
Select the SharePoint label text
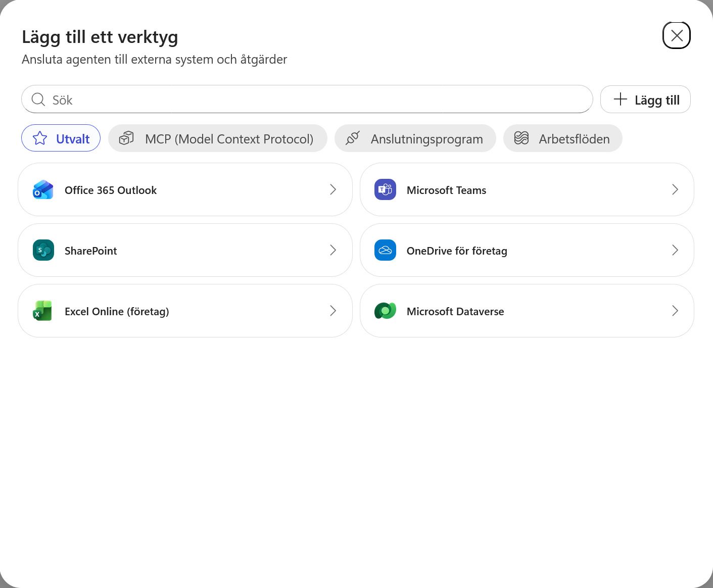point(91,251)
